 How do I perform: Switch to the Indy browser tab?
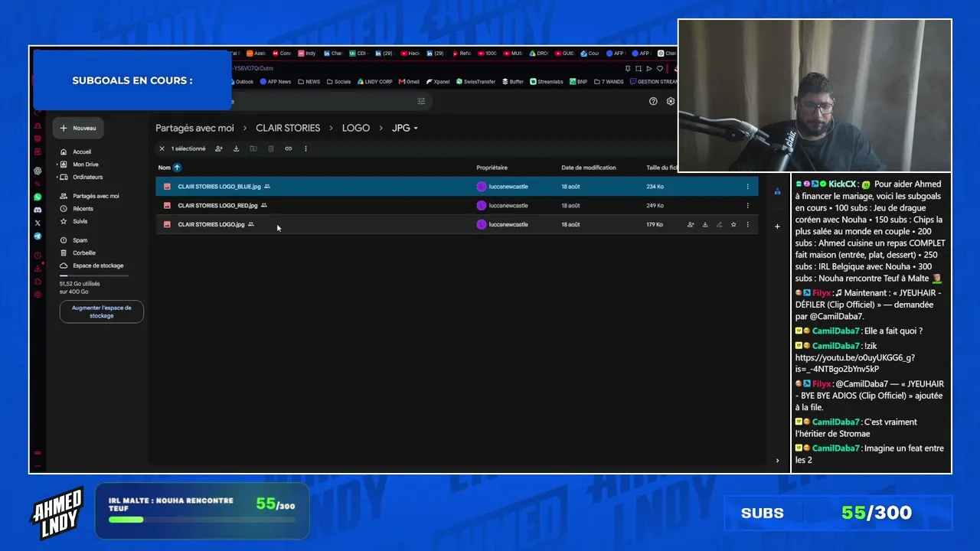click(x=307, y=54)
